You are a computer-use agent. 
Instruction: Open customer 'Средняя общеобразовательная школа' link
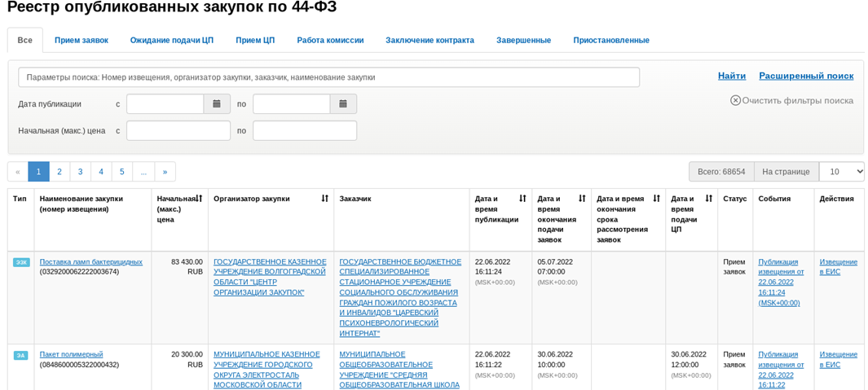(399, 370)
